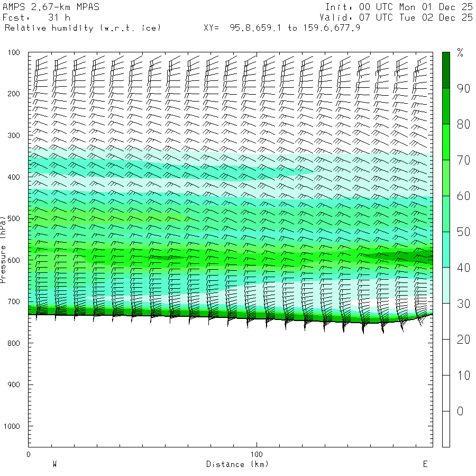Screen dimensions: 476x476
Task: Click the 'Relative humidity (w.r.t. ice)' label
Action: point(83,28)
